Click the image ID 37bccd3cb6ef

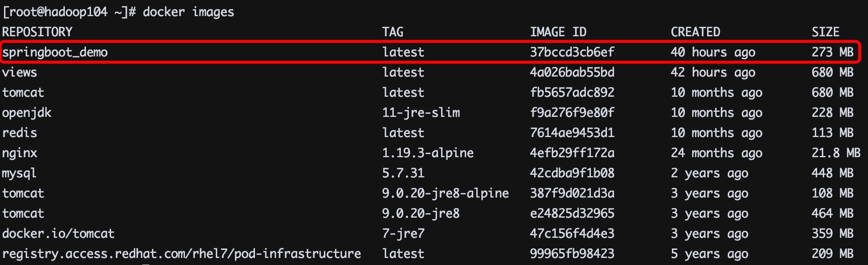point(572,52)
